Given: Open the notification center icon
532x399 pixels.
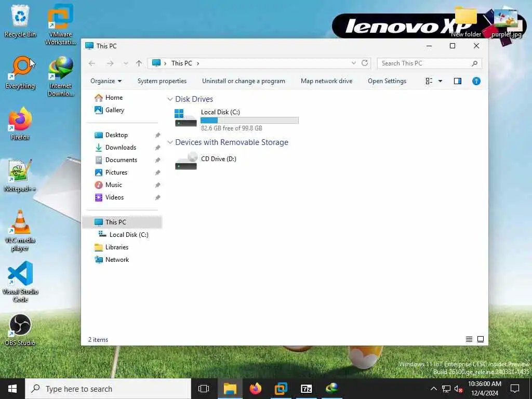Looking at the screenshot, I should [515, 389].
